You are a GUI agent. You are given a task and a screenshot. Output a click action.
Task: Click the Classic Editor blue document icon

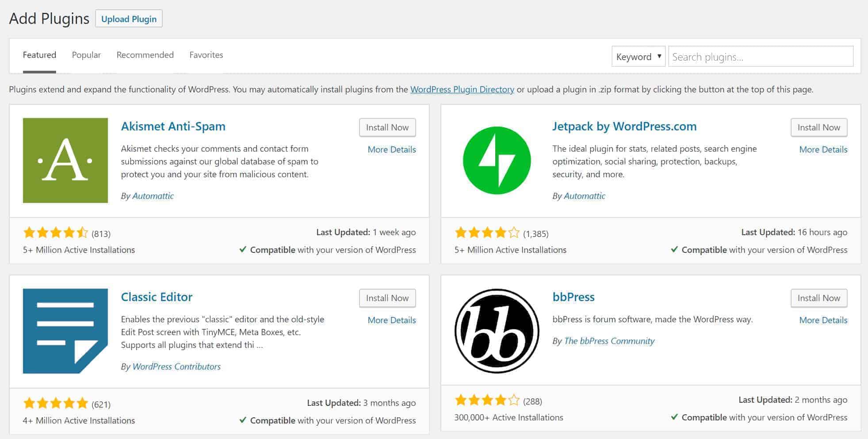(x=65, y=331)
